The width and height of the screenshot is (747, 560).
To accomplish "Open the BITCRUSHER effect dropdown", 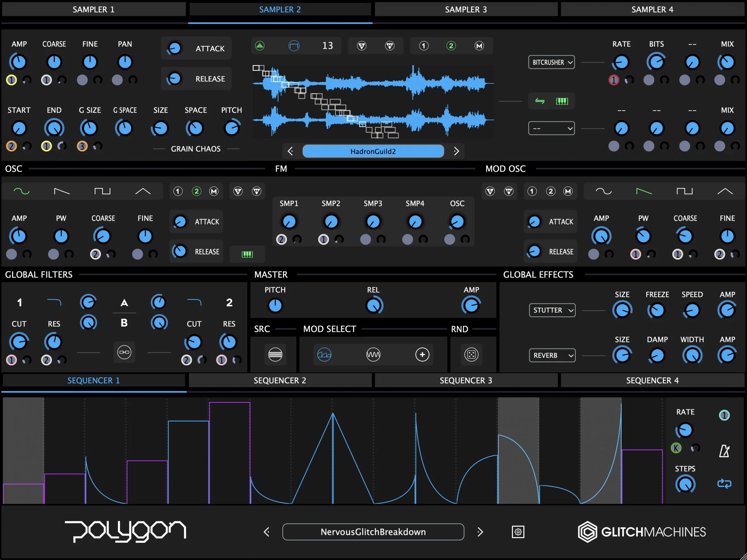I will pos(551,62).
